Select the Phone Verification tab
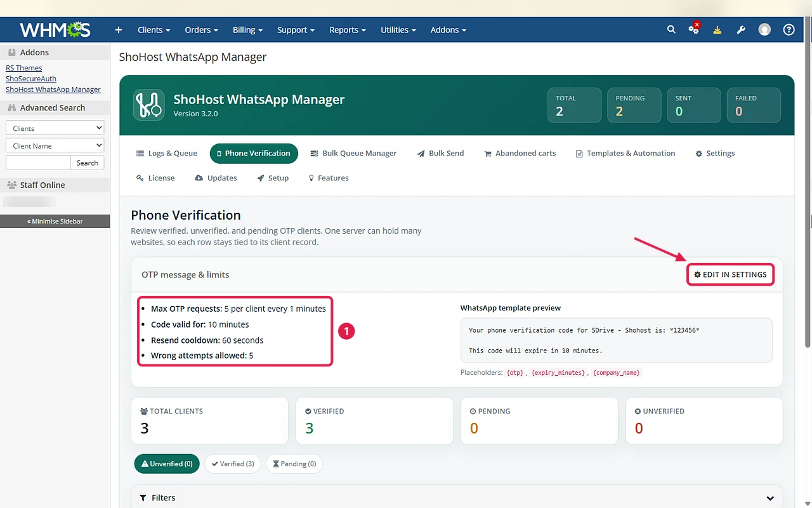Image resolution: width=812 pixels, height=508 pixels. (x=254, y=153)
